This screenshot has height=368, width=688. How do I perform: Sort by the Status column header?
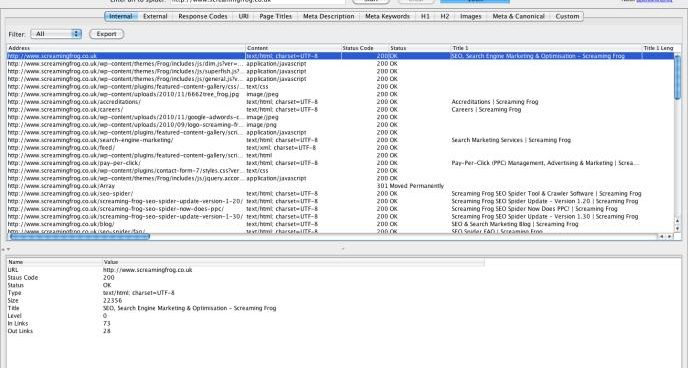[x=420, y=48]
